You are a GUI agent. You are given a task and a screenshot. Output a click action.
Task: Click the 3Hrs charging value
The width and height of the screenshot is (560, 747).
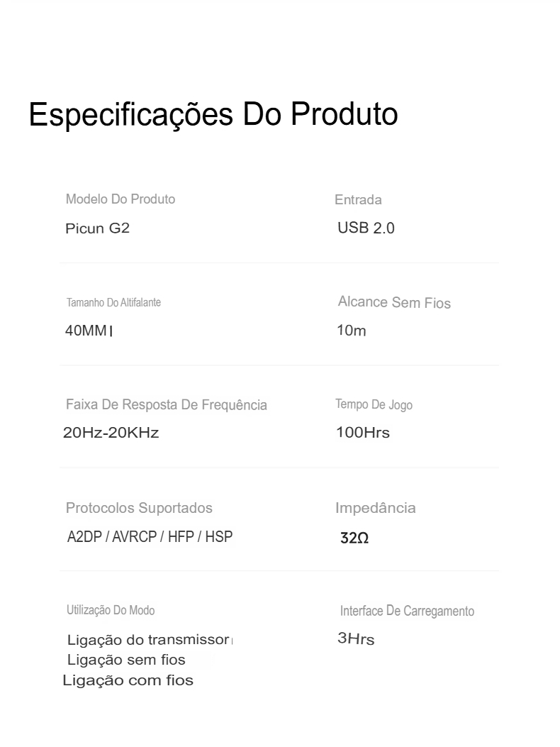356,638
